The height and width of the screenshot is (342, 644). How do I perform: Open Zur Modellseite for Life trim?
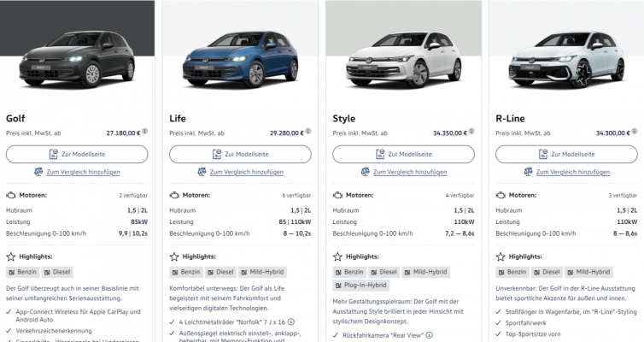point(240,154)
